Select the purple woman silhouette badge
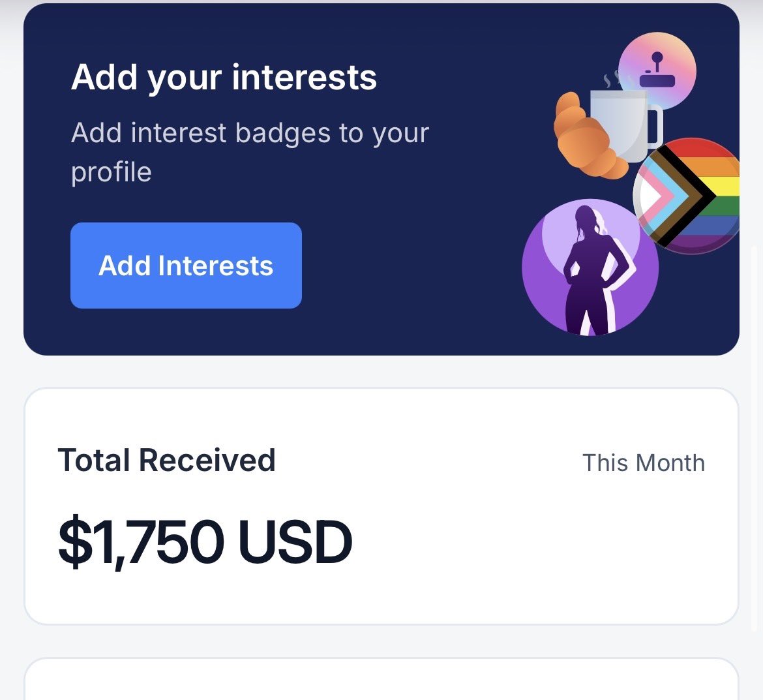This screenshot has height=700, width=763. coord(590,267)
